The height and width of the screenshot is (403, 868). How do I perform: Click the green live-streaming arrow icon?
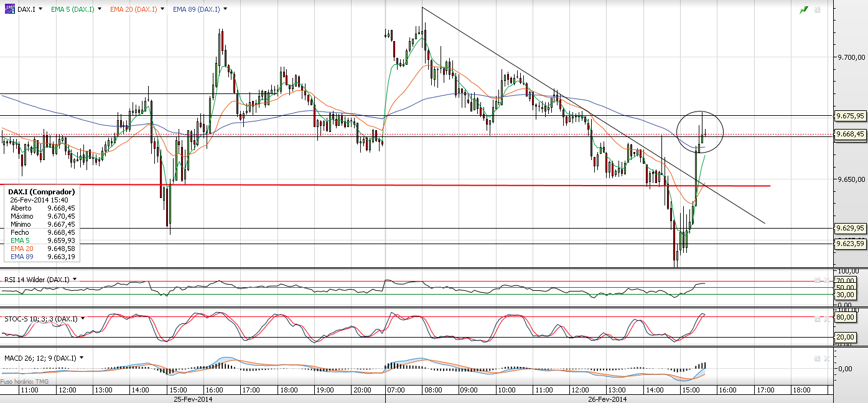pyautogui.click(x=805, y=9)
